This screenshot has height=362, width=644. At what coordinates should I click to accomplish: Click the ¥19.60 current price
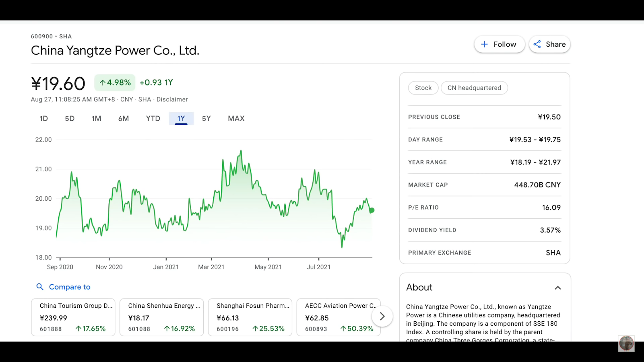[x=58, y=84]
